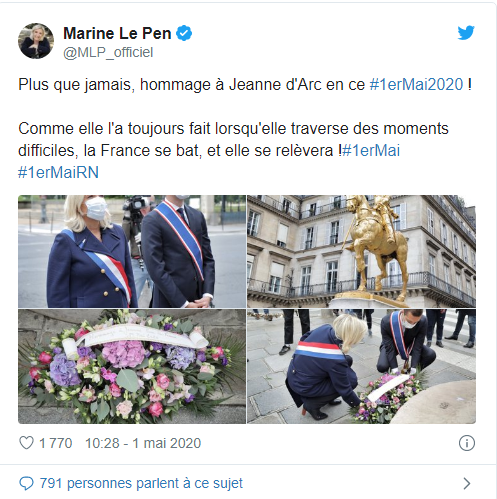
Task: Open the flower wreath photo
Action: click(x=132, y=366)
